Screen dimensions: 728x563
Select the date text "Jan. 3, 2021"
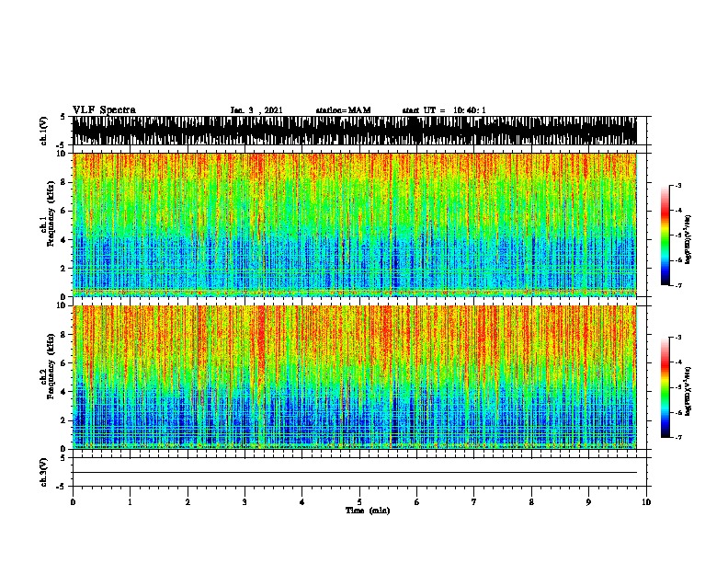coord(256,110)
